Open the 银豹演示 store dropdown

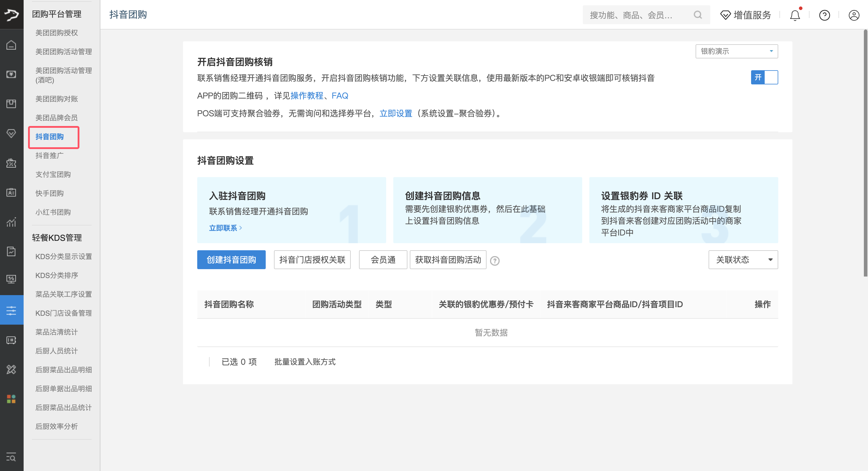737,51
